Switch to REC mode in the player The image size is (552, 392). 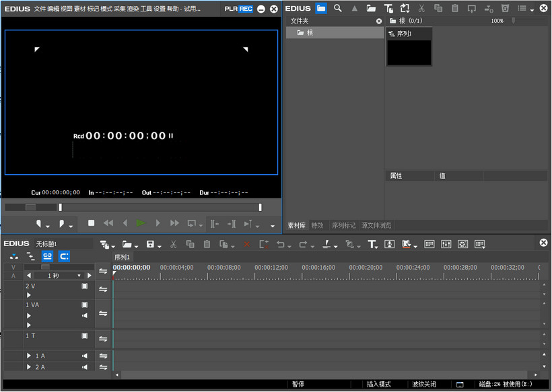click(x=246, y=9)
